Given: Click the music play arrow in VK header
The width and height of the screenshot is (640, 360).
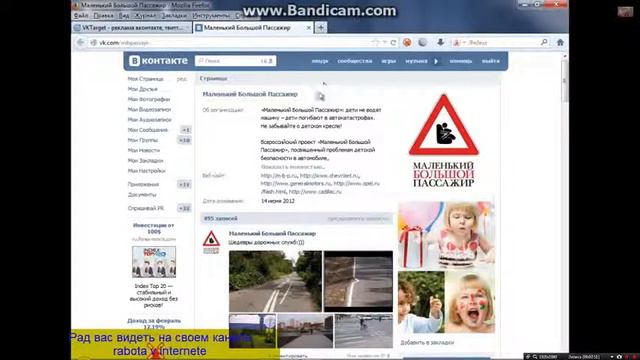Looking at the screenshot, I should point(436,61).
